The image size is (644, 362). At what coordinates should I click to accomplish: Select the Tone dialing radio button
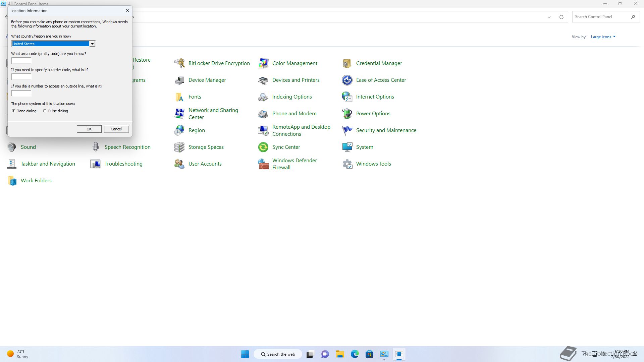point(13,111)
